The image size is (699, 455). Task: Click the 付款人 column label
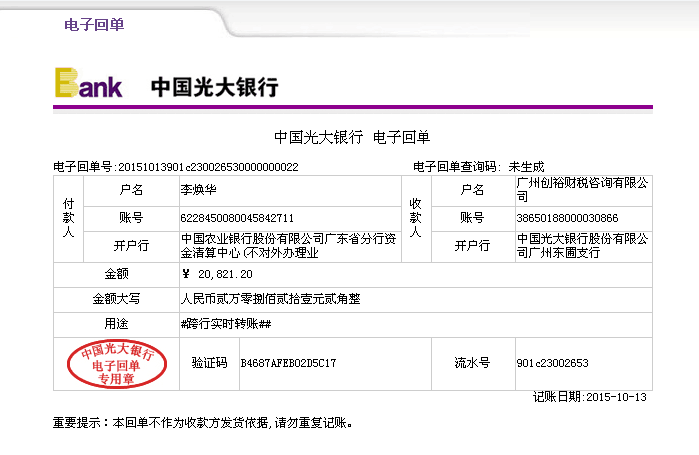pos(68,218)
